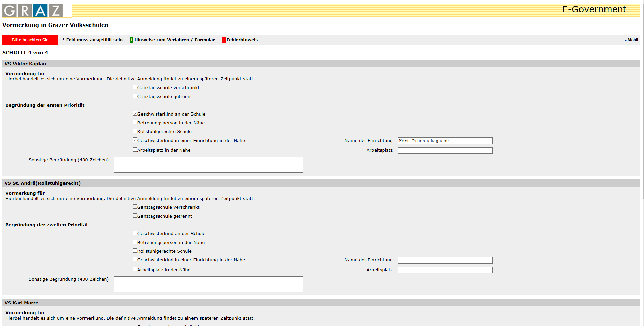Tick Rollstuhlgerechte Schule for first priority
644x326 pixels.
click(x=135, y=131)
